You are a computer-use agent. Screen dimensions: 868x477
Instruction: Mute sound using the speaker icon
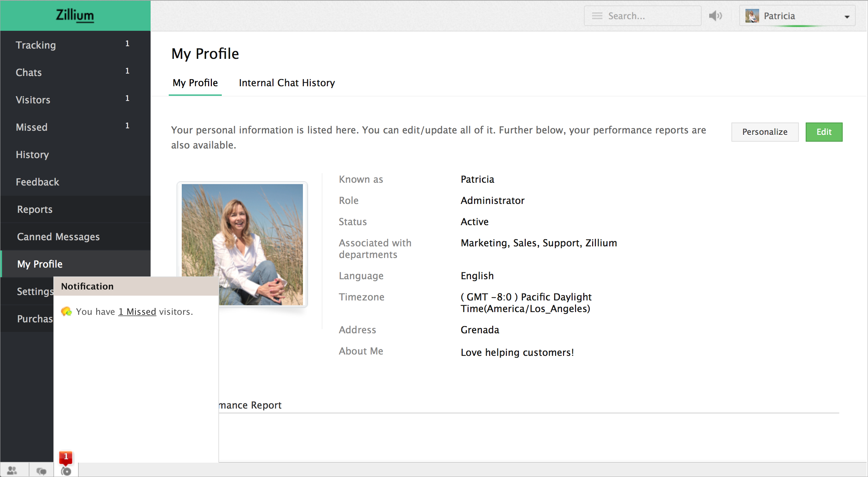[715, 16]
